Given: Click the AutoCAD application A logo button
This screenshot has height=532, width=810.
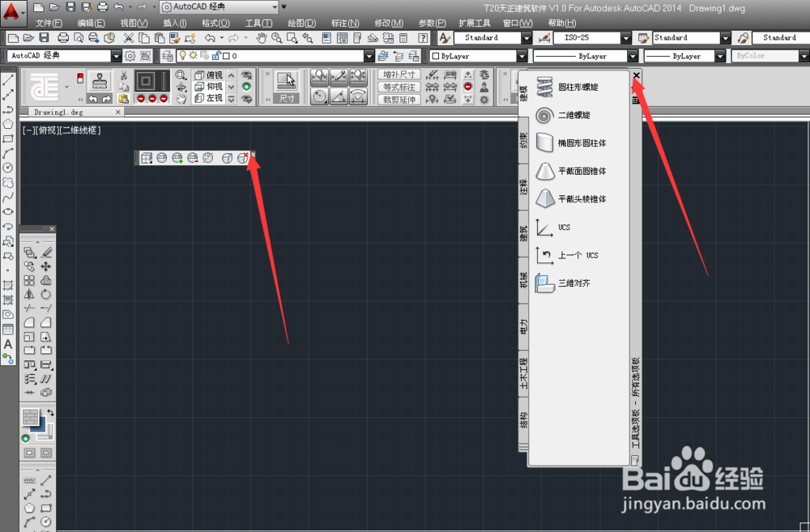Looking at the screenshot, I should tap(12, 12).
